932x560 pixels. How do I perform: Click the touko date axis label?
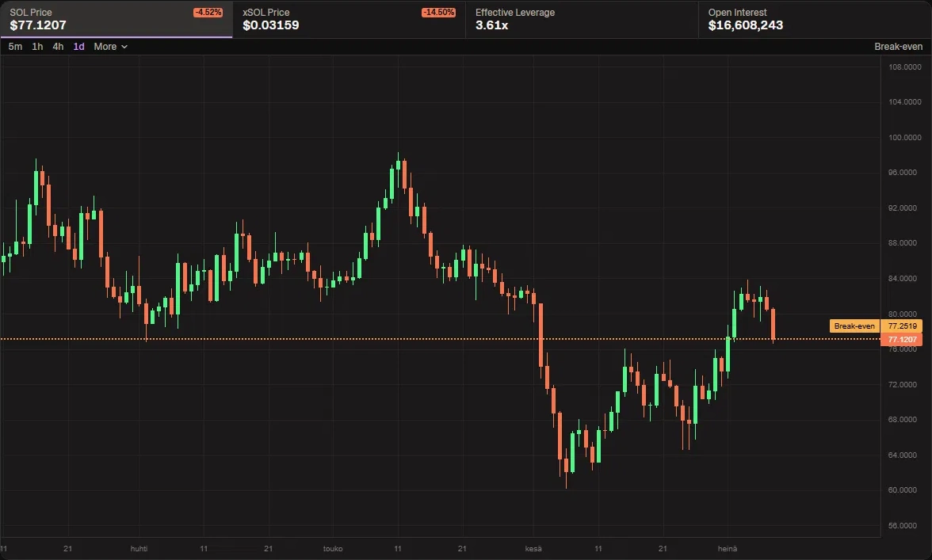tap(333, 549)
